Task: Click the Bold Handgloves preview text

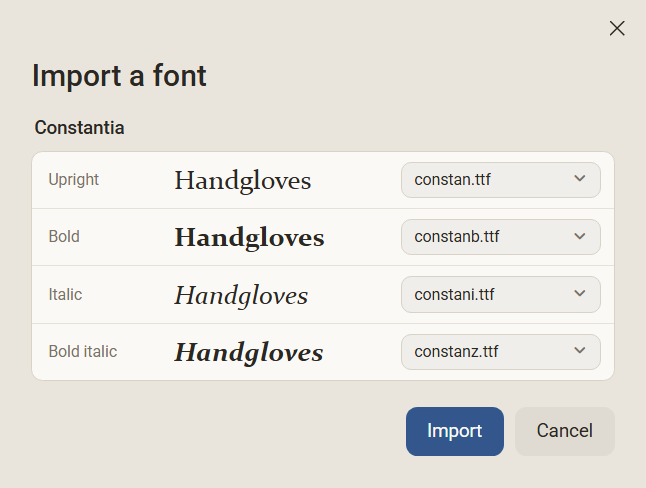Action: tap(249, 238)
